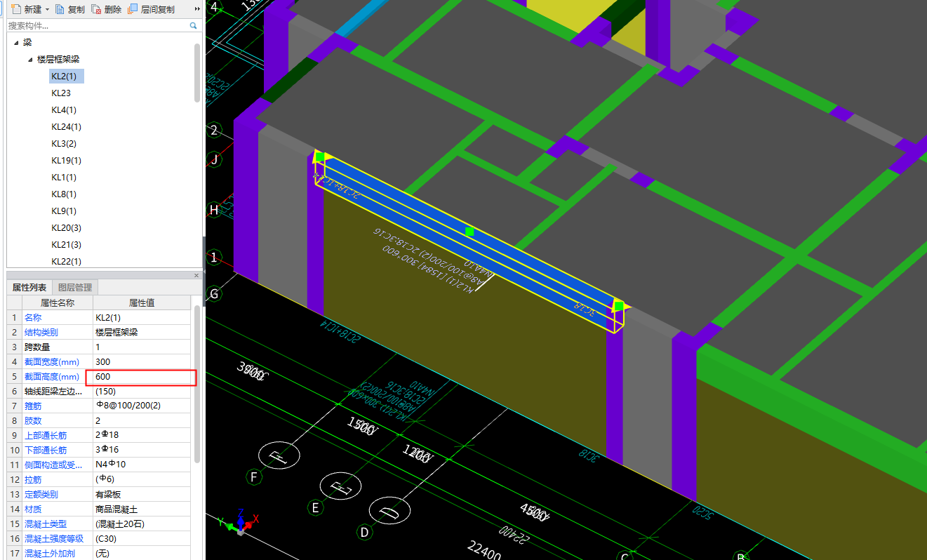Select KL4(1) in component tree
This screenshot has width=927, height=560.
click(64, 109)
